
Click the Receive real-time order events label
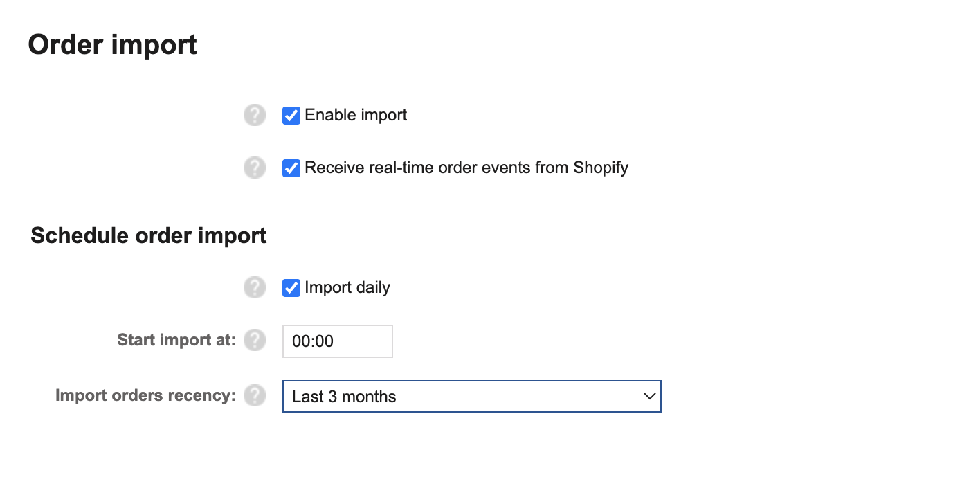pos(466,168)
